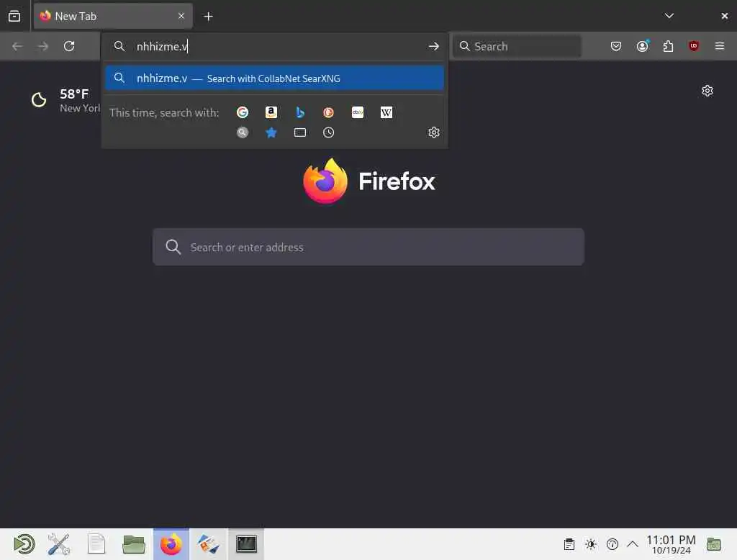This screenshot has width=737, height=560.
Task: Click into the address bar text 'nhhizme.v'
Action: [x=162, y=47]
